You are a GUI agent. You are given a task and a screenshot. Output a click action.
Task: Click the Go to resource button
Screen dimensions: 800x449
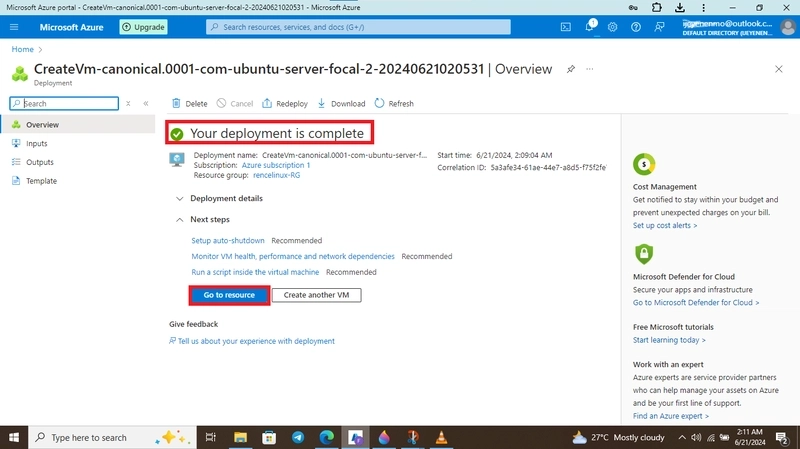229,295
